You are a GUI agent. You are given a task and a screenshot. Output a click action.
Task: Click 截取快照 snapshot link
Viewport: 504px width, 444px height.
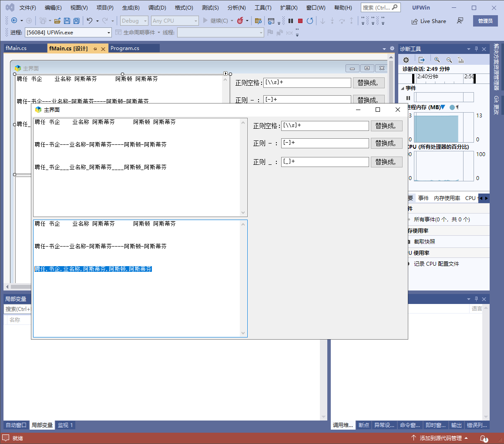point(424,242)
